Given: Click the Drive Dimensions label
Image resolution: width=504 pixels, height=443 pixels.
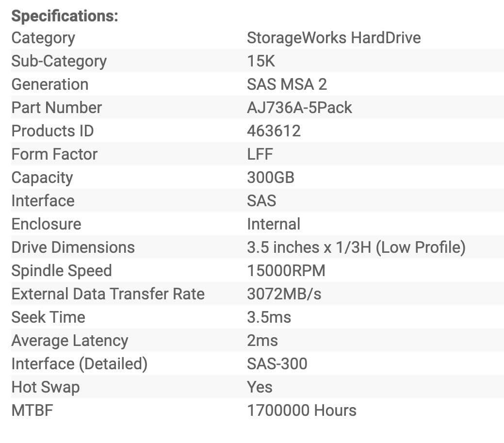Looking at the screenshot, I should coord(73,247).
